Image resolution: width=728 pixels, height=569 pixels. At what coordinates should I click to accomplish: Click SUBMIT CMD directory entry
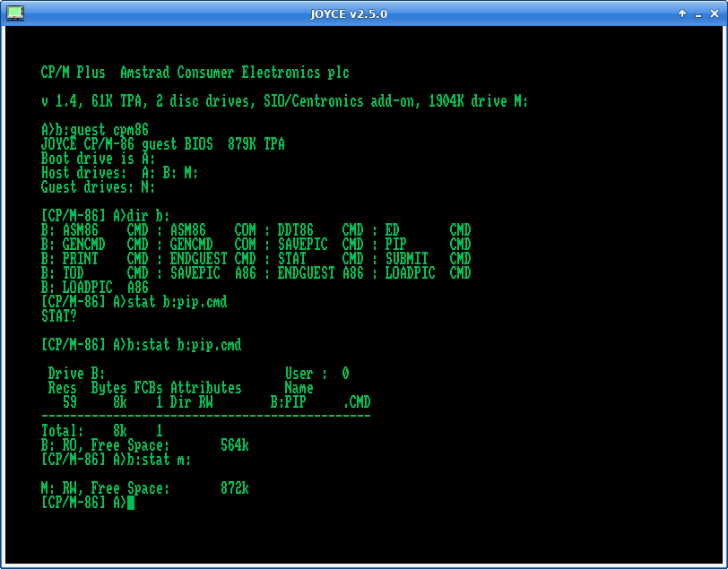(x=428, y=259)
